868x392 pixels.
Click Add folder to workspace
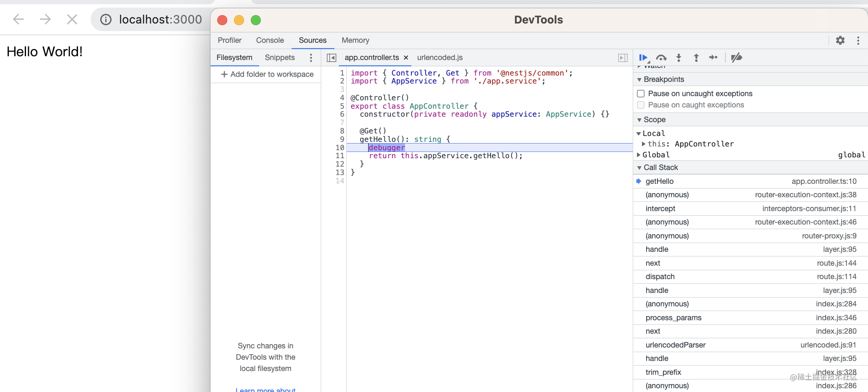point(267,74)
